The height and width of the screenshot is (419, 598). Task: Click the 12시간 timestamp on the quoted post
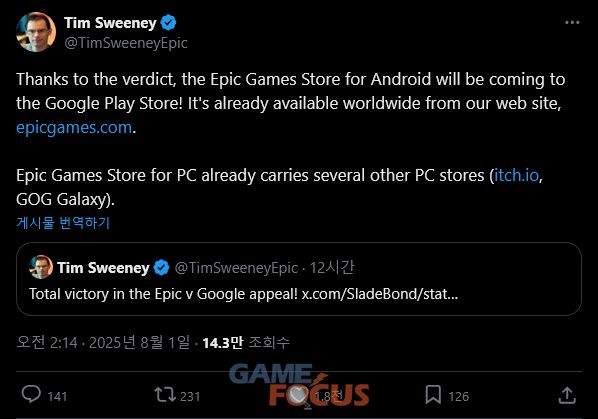(332, 268)
